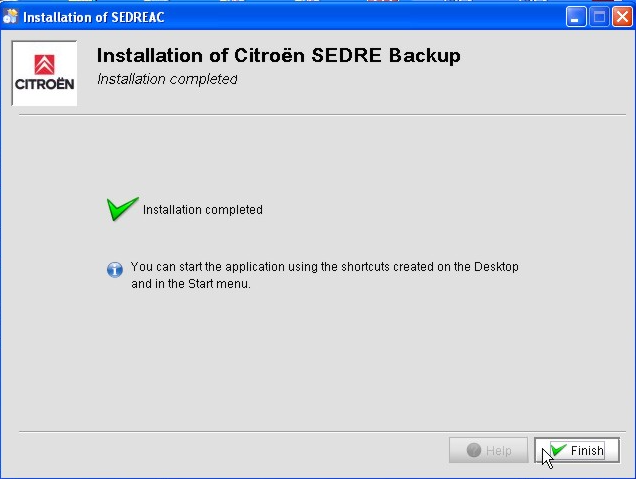Minimize the installer window

(x=577, y=16)
